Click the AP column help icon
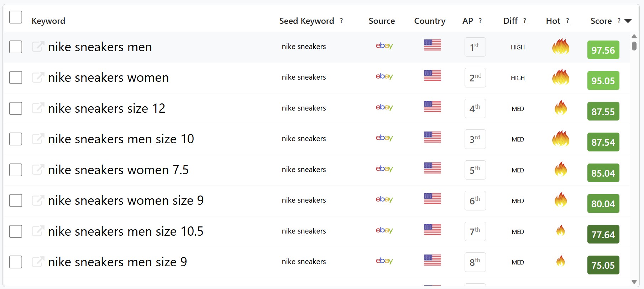The image size is (644, 289). click(x=480, y=21)
